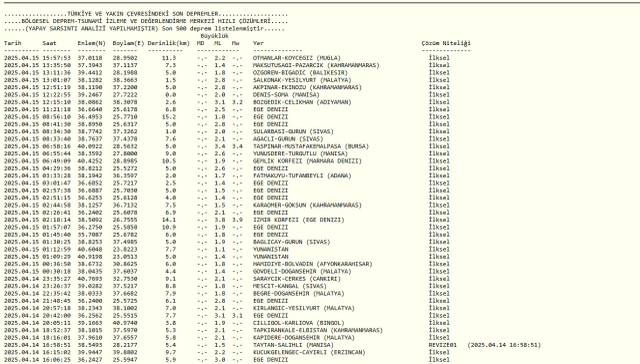Click the 'Derinlik(km)' column header
This screenshot has height=364, width=640.
169,43
